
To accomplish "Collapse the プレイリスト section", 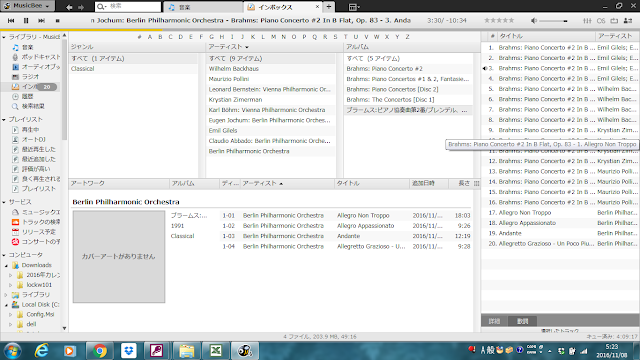I will pyautogui.click(x=4, y=120).
